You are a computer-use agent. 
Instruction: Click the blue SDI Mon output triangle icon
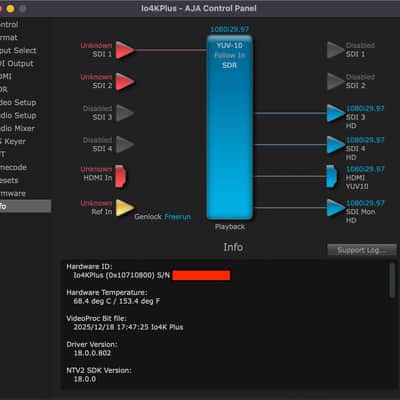point(336,208)
